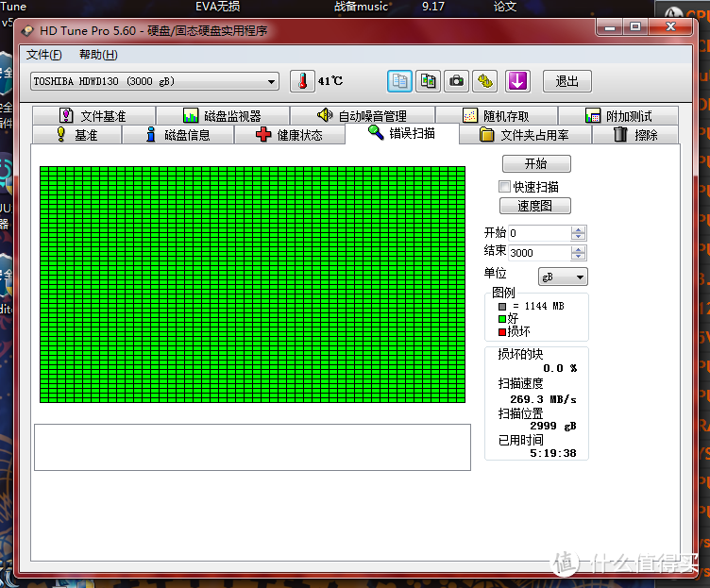Click the 退出 exit button

(566, 81)
